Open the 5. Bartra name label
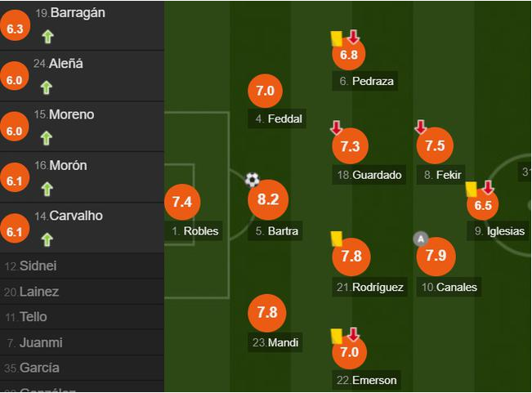Image resolution: width=532 pixels, height=393 pixels. pyautogui.click(x=276, y=231)
